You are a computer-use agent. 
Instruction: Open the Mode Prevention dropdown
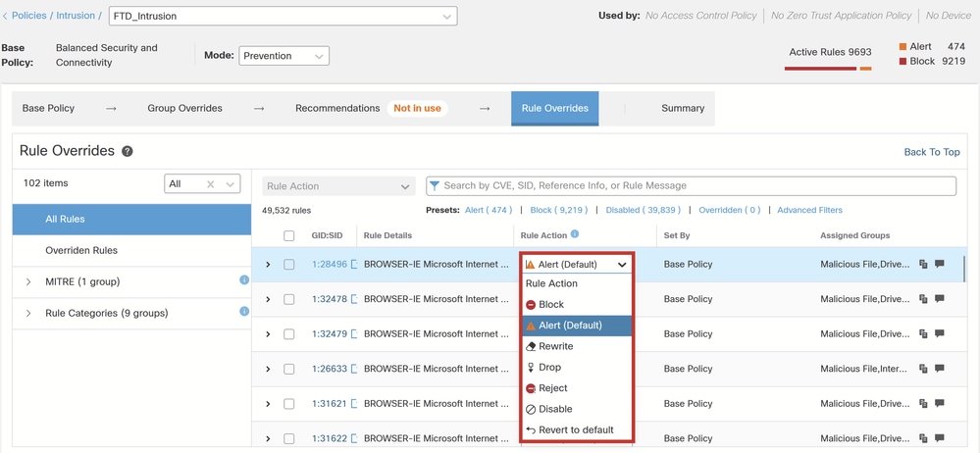point(284,56)
